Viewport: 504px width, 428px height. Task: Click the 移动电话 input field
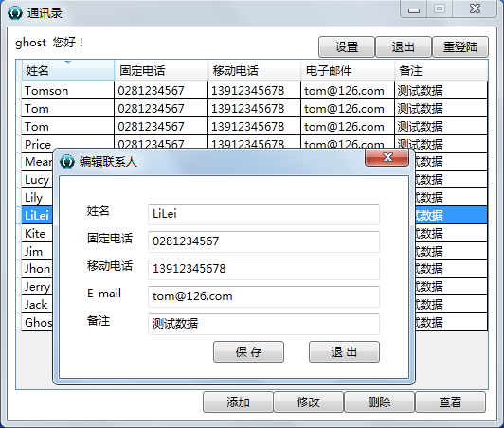(263, 269)
